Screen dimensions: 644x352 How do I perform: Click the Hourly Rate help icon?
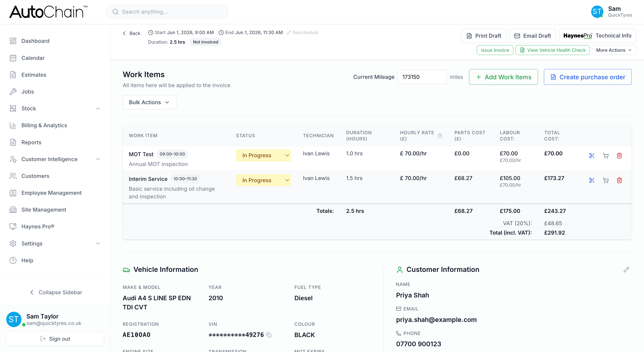(x=440, y=136)
